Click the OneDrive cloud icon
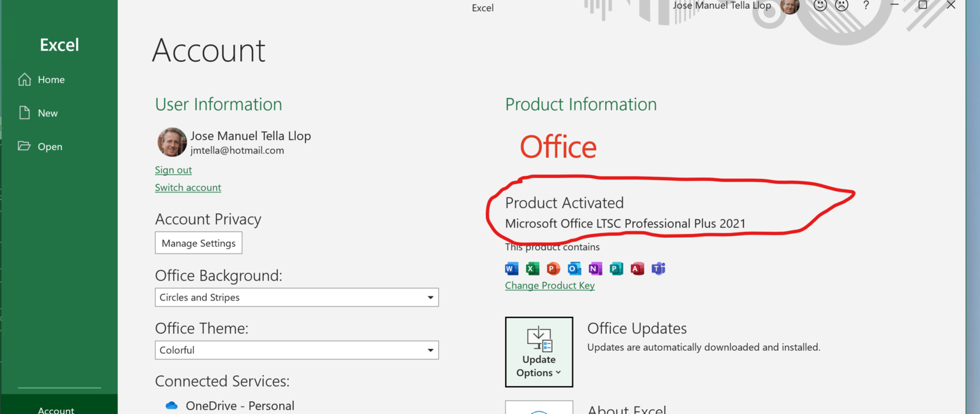980x414 pixels. (x=171, y=406)
